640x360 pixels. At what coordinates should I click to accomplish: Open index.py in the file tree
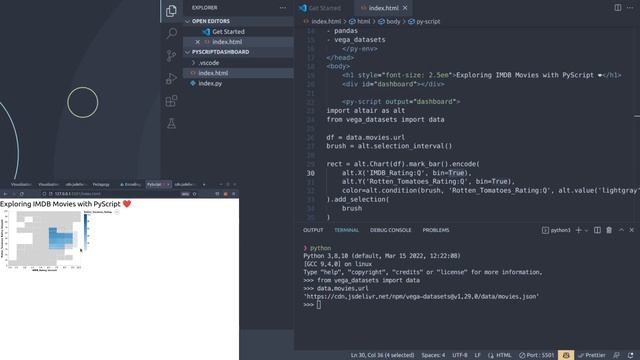pyautogui.click(x=238, y=83)
